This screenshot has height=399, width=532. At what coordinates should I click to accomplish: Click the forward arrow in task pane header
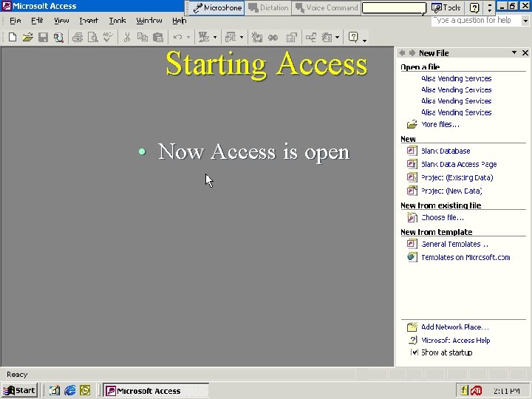point(412,53)
